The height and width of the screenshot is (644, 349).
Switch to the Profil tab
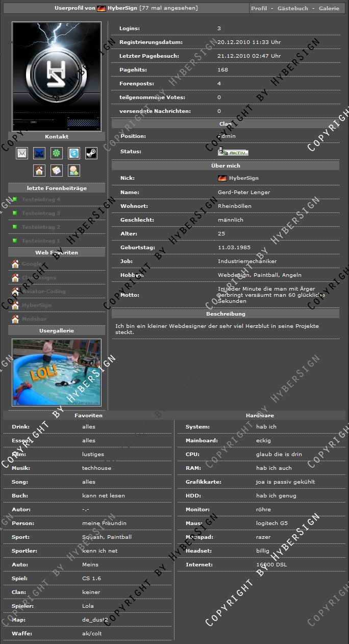point(259,9)
